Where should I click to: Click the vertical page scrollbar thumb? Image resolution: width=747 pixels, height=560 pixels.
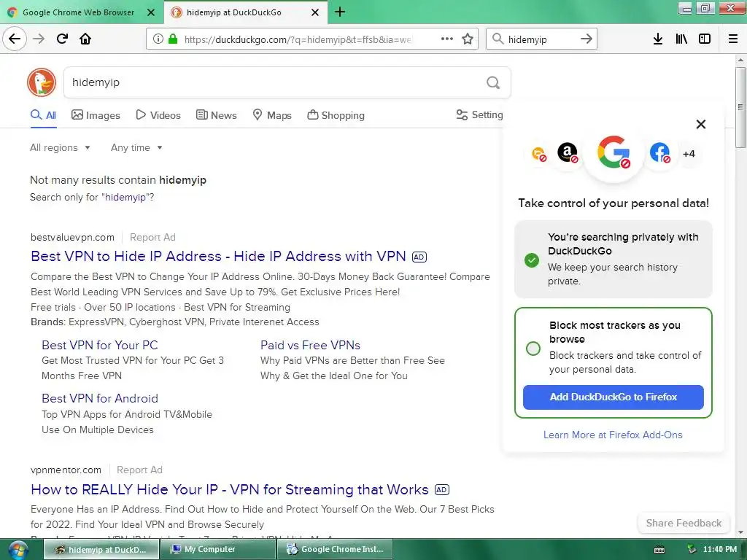[740, 107]
